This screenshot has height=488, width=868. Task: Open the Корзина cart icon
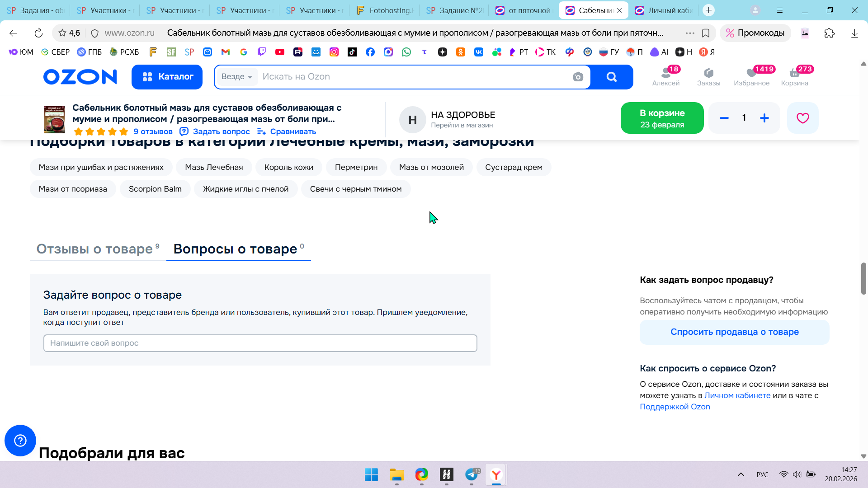[794, 76]
